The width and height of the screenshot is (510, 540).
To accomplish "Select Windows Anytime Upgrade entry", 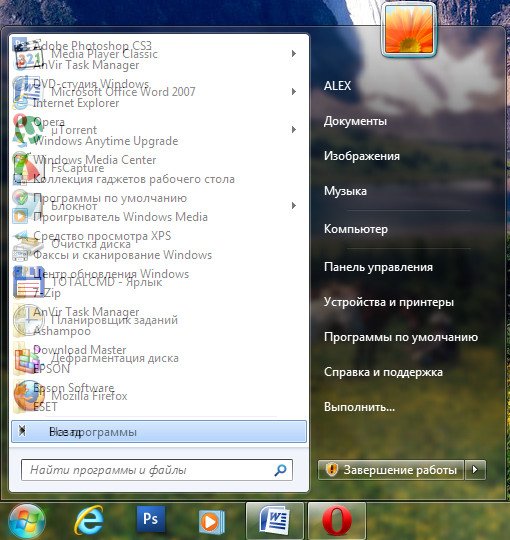I will click(106, 141).
